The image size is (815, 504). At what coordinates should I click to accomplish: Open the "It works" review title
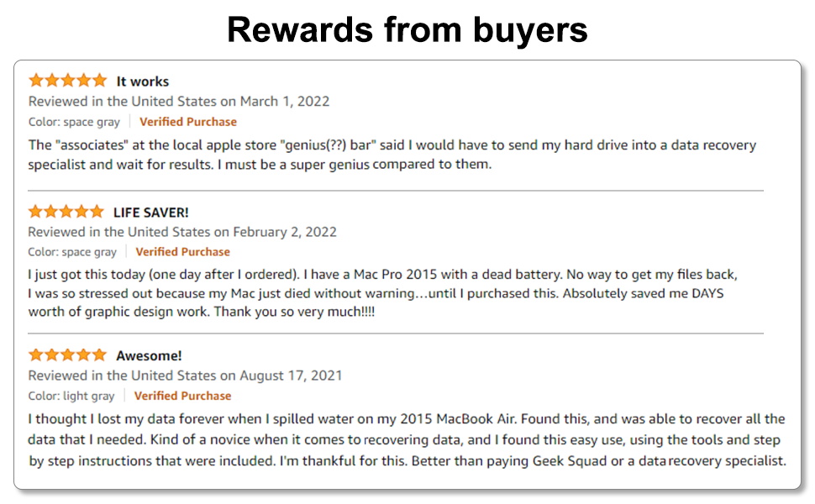[142, 81]
